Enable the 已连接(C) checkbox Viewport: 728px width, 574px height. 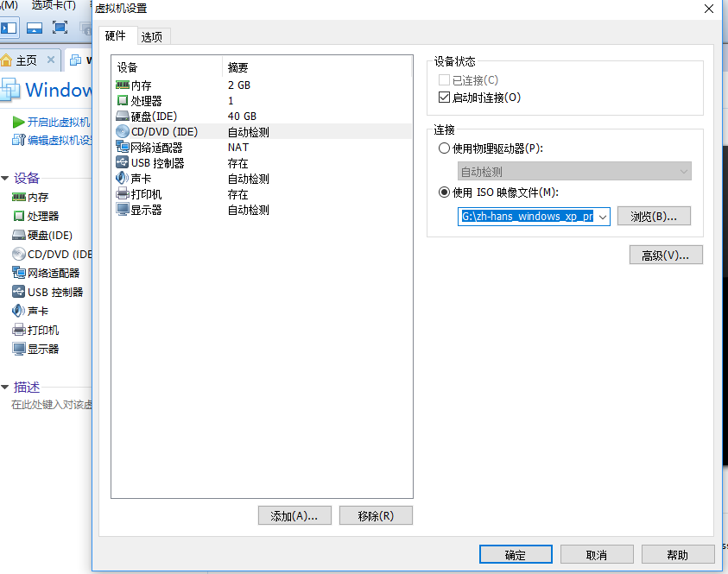(445, 80)
